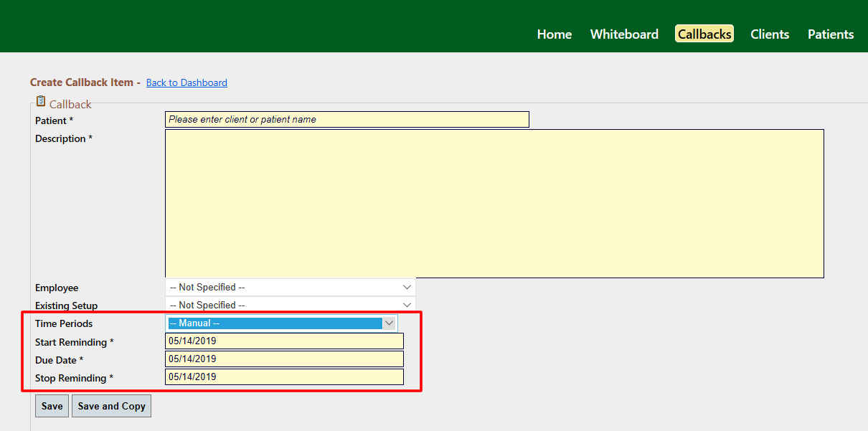Click the Start Reminding label
This screenshot has height=431, width=868.
coord(75,342)
